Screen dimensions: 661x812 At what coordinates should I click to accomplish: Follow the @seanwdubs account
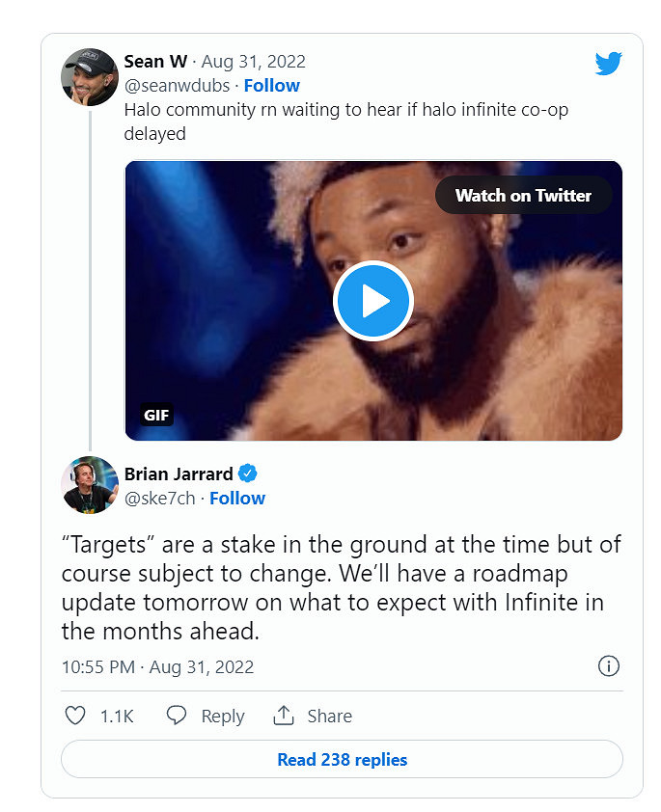pyautogui.click(x=271, y=86)
